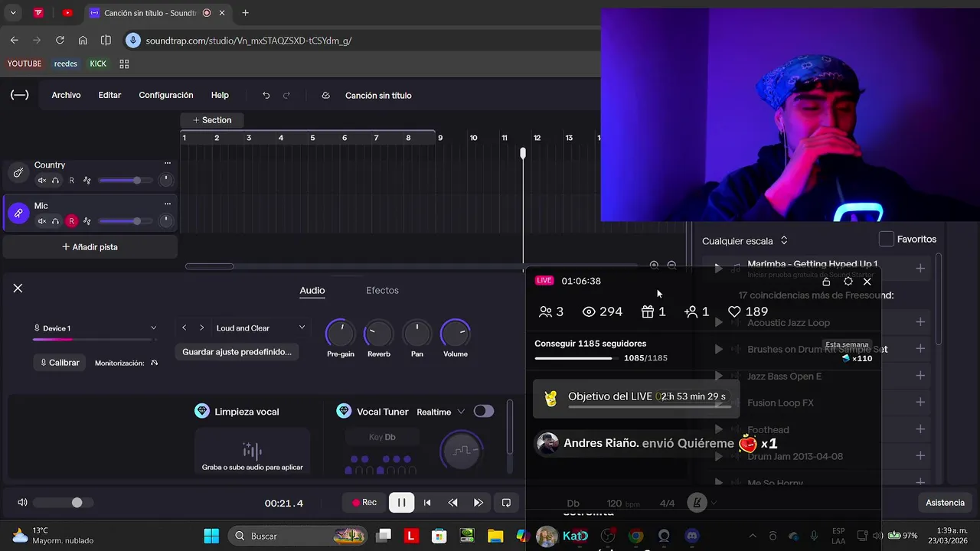The image size is (980, 551).
Task: Jump to the start of the song
Action: click(x=427, y=503)
